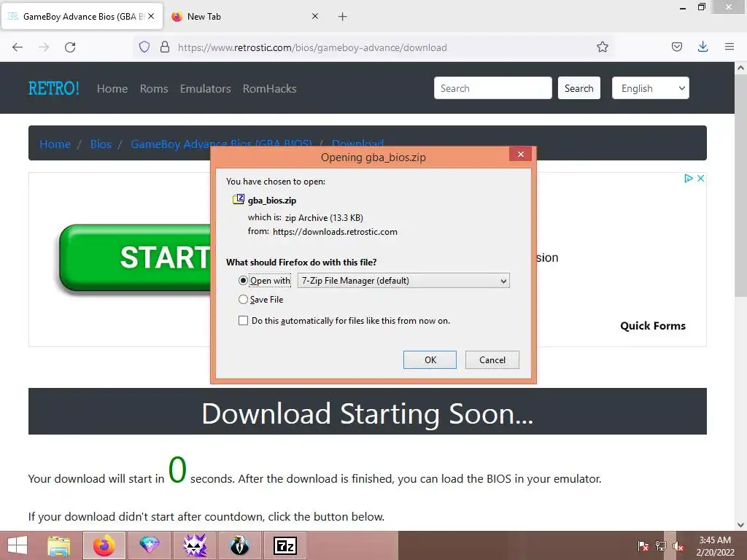Open a new tab with the plus icon
Image resolution: width=747 pixels, height=560 pixels.
(x=342, y=17)
